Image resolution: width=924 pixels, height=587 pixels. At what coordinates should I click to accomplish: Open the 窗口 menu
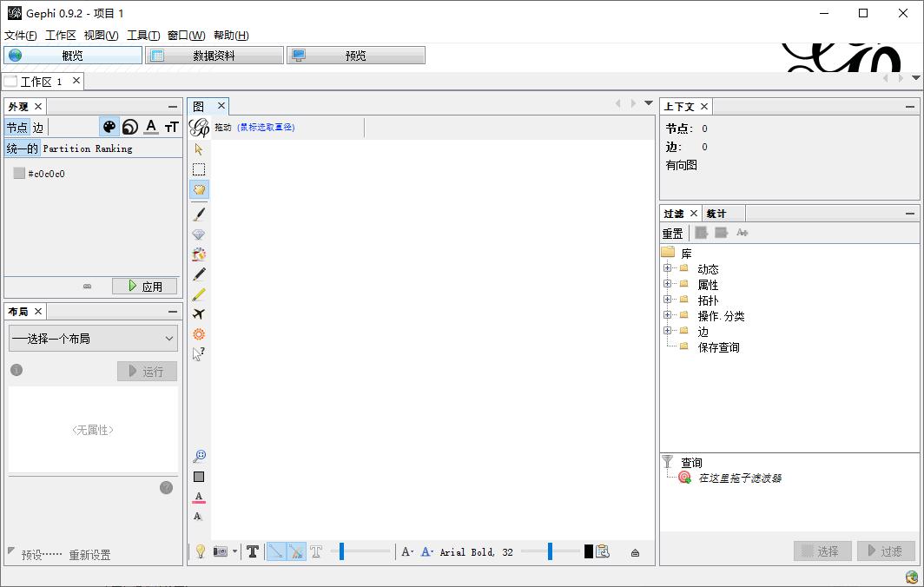tap(186, 36)
